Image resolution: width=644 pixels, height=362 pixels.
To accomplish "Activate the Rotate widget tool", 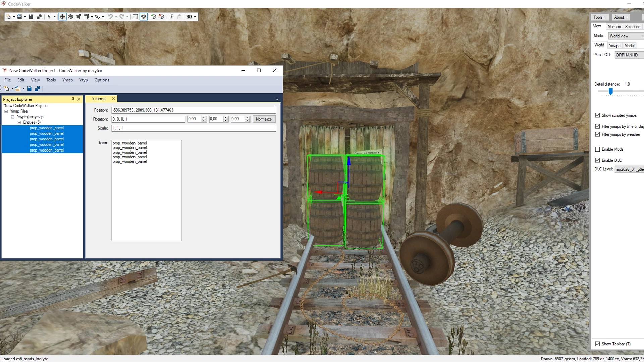I will pyautogui.click(x=70, y=17).
